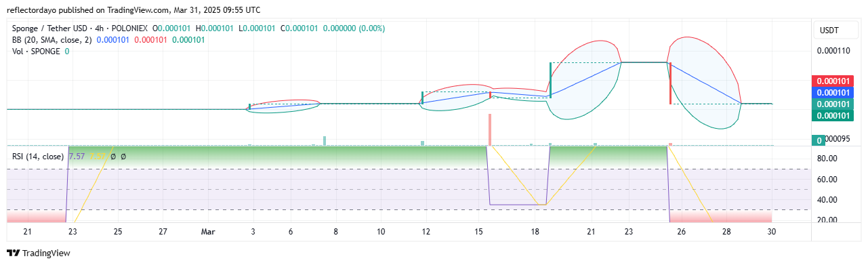Click the TradingView logo icon

point(13,253)
